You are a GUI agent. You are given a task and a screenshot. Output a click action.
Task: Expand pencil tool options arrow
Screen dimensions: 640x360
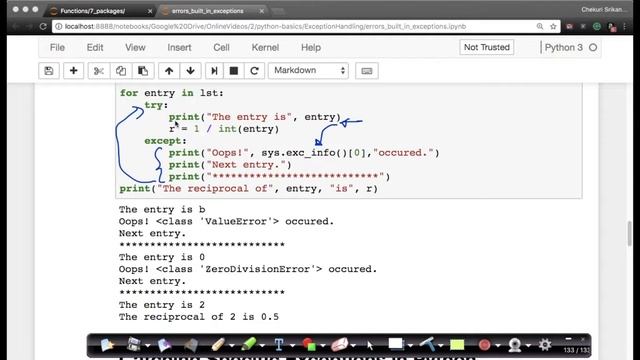point(232,346)
